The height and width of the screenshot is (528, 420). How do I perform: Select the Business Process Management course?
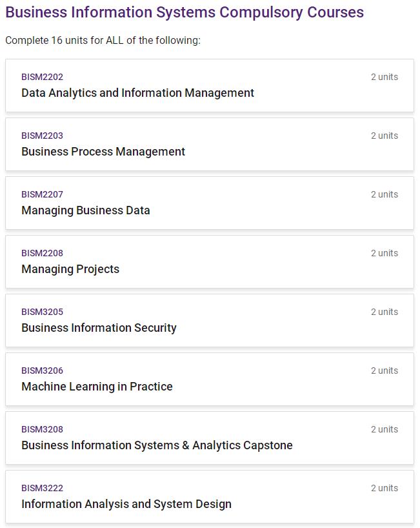point(103,152)
